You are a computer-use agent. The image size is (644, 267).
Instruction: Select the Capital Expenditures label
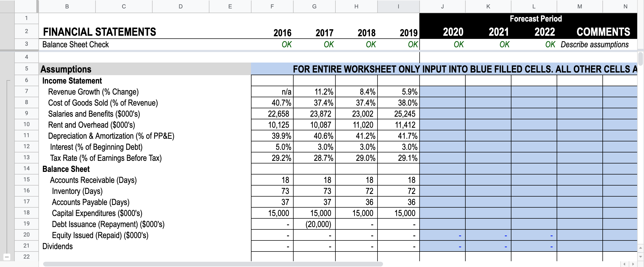[x=97, y=213]
